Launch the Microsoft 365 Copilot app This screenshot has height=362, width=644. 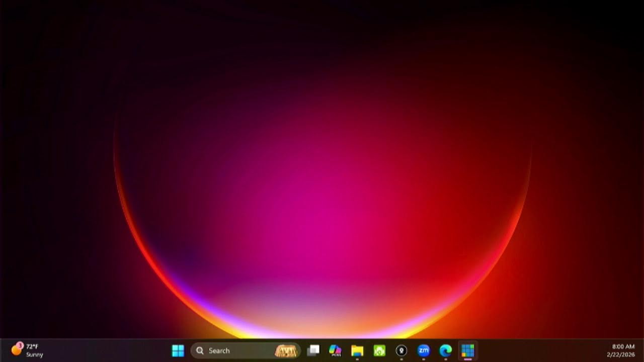pyautogui.click(x=335, y=350)
